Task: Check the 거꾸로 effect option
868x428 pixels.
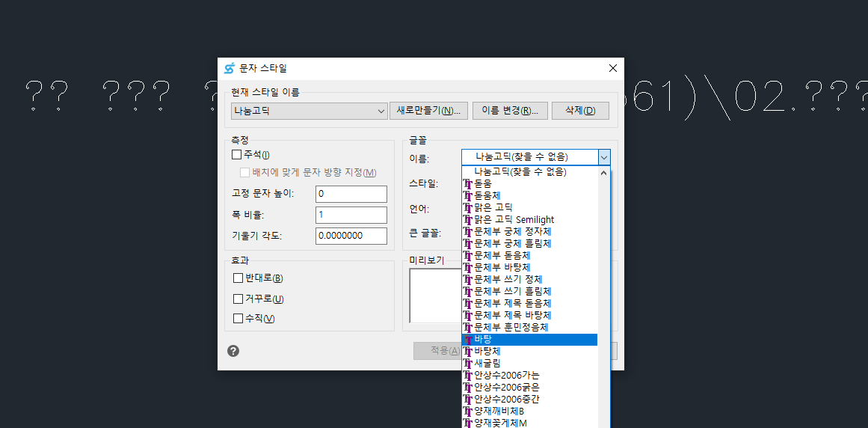Action: coord(238,299)
